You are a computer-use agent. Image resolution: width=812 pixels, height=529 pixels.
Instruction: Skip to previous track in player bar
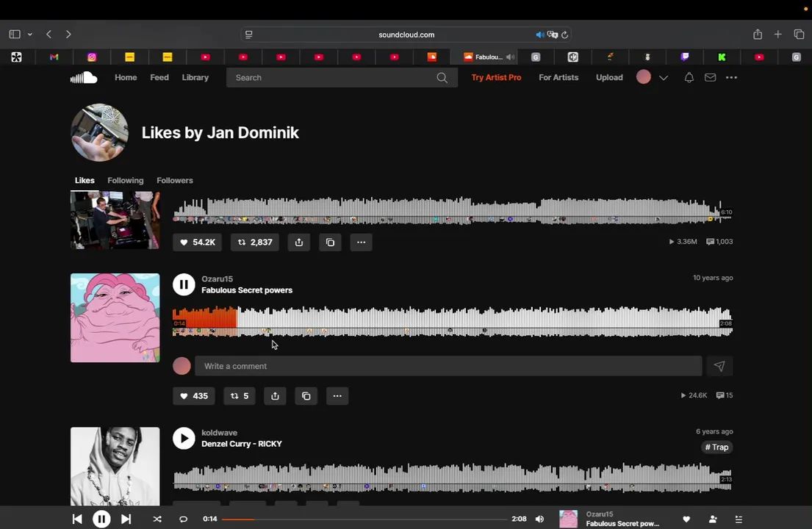pos(77,519)
